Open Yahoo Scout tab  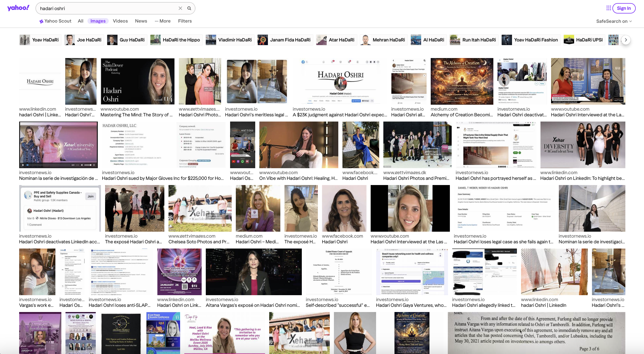(55, 21)
